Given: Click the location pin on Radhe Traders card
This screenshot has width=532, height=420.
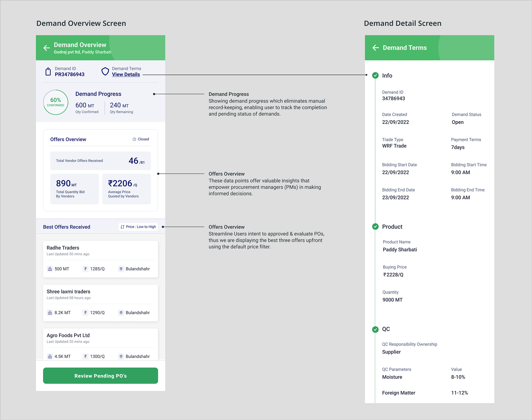Looking at the screenshot, I should tap(121, 269).
